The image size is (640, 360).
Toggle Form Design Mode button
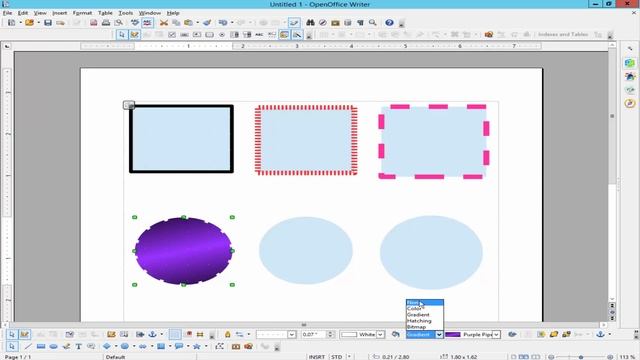coord(134,35)
